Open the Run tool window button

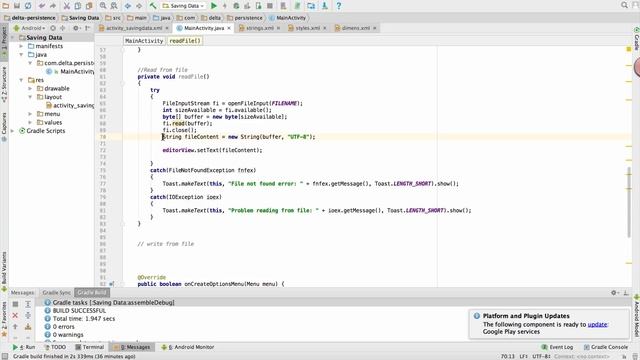tap(24, 347)
